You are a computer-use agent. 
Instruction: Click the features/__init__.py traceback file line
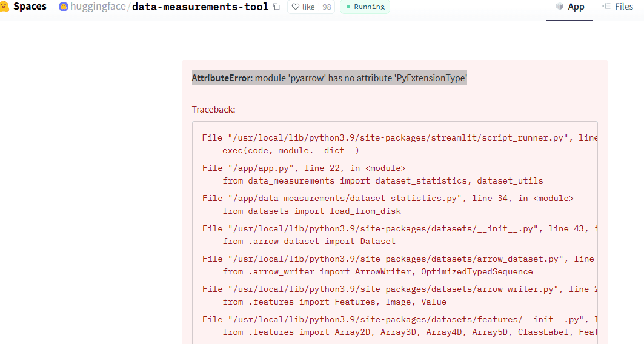tap(400, 320)
